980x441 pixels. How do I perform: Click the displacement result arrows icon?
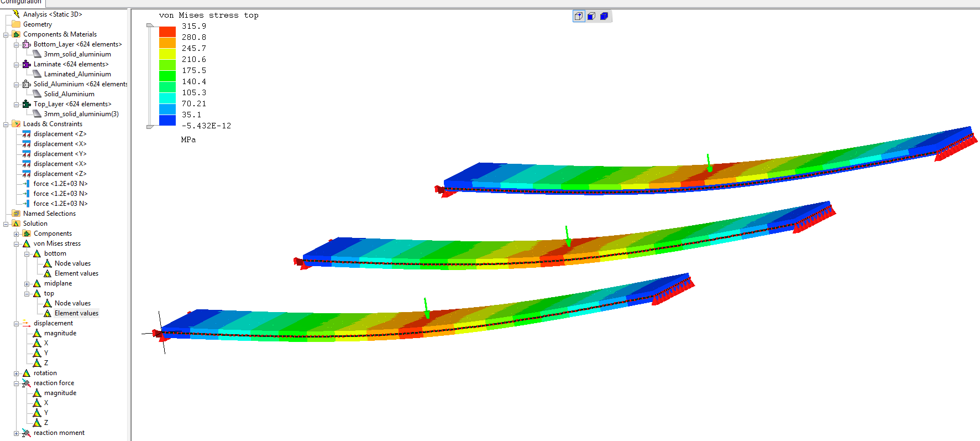coord(27,323)
